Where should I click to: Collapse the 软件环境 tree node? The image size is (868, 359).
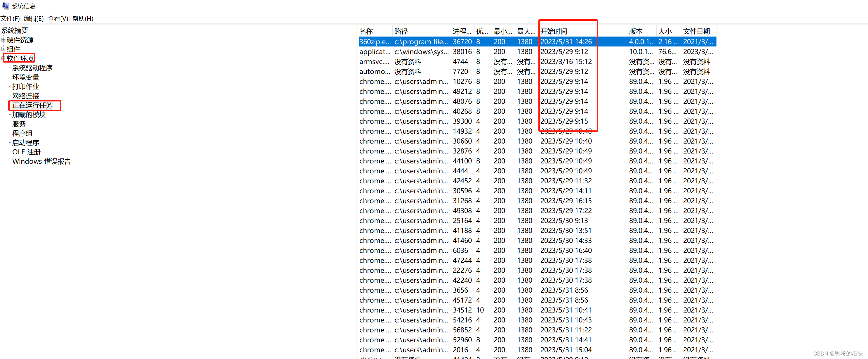pyautogui.click(x=4, y=59)
